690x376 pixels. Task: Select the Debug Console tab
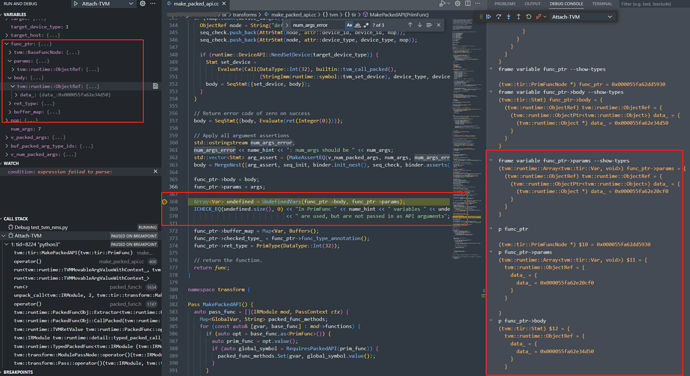[x=566, y=4]
